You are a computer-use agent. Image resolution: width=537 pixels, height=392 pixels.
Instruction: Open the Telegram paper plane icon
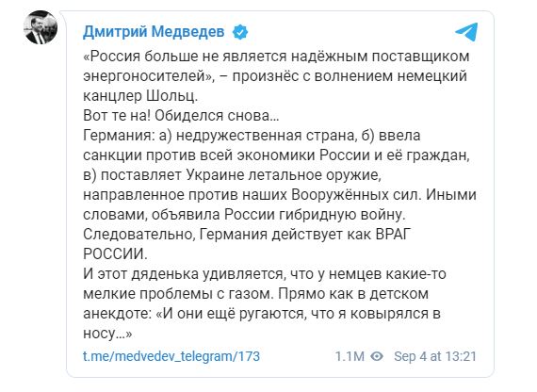(466, 32)
